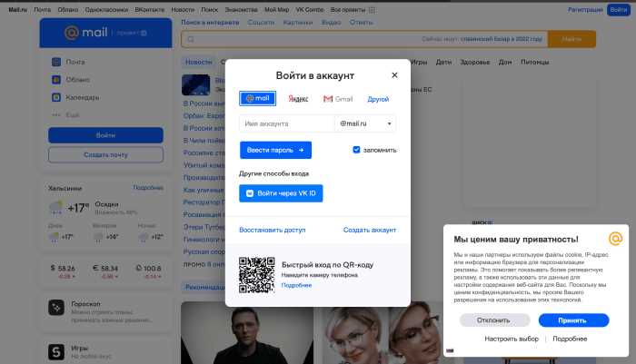The height and width of the screenshot is (364, 636).
Task: Click the Mail.ru logo in blue header
Action: pyautogui.click(x=86, y=33)
